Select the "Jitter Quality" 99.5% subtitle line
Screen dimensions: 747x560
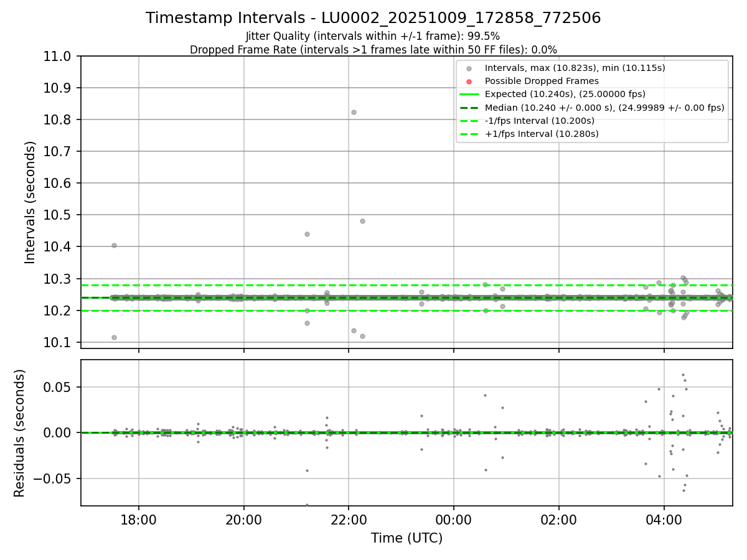373,36
